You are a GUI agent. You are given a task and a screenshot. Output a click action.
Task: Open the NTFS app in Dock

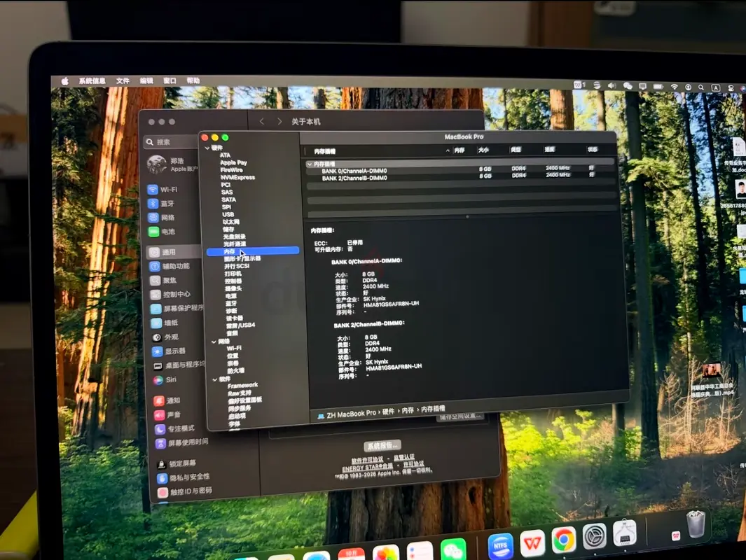coord(501,546)
